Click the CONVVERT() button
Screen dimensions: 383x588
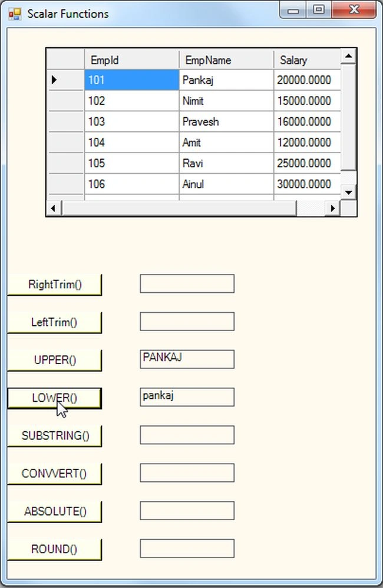[x=54, y=474]
